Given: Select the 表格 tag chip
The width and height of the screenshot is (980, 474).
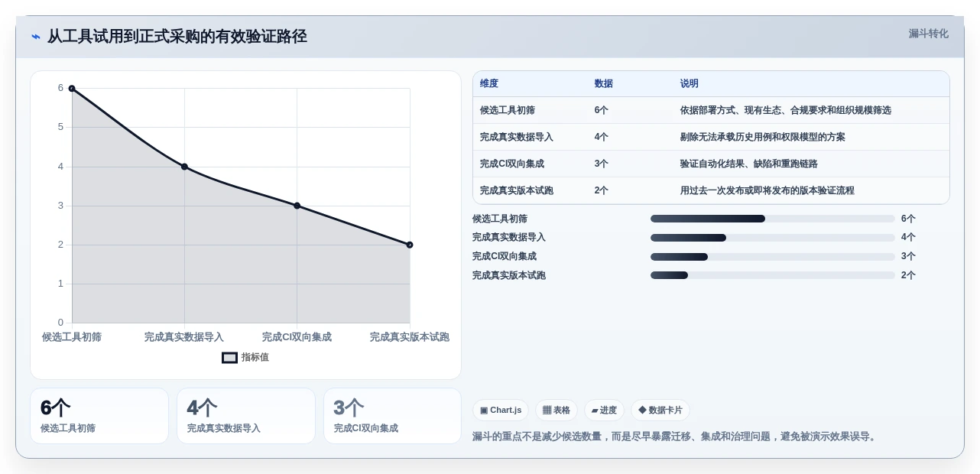Looking at the screenshot, I should coord(557,411).
